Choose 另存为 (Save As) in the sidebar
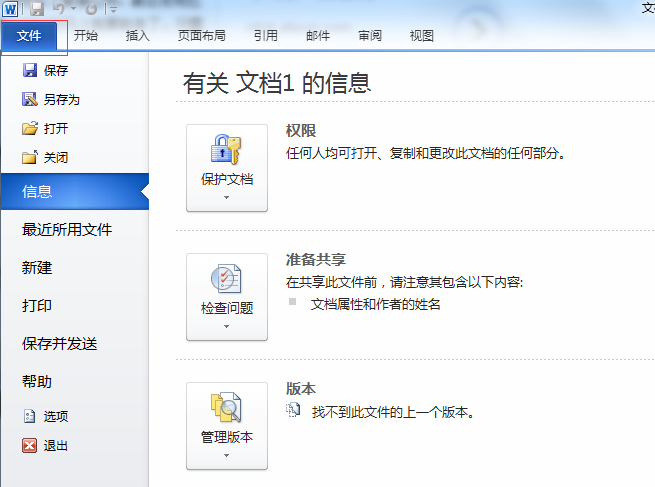Screen dimensions: 655x487 coord(60,100)
